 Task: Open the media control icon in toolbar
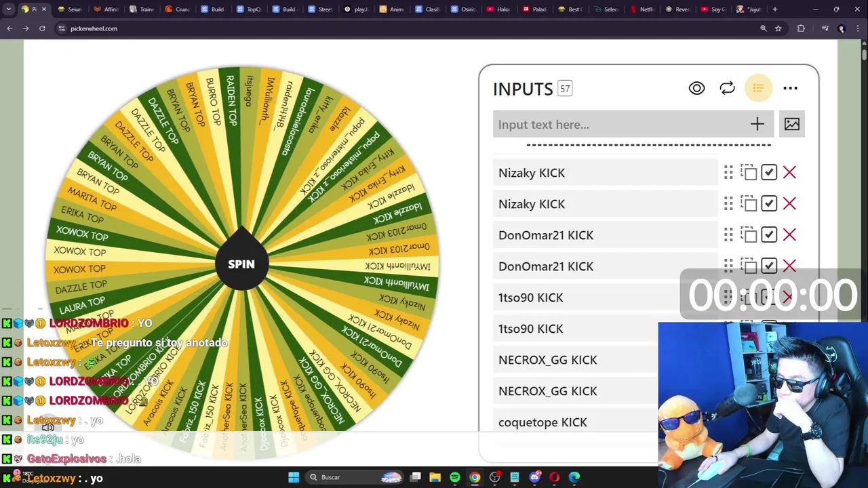click(825, 28)
